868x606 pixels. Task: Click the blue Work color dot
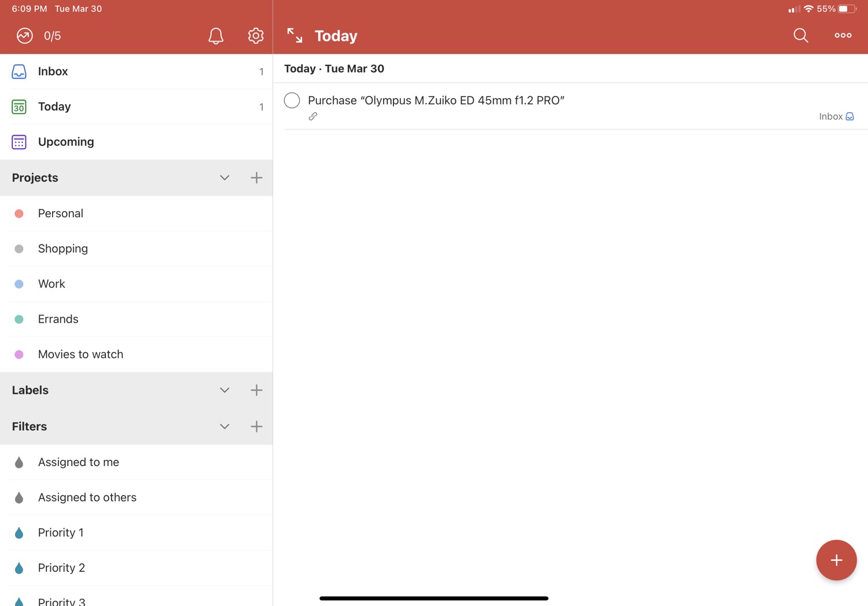click(x=19, y=284)
